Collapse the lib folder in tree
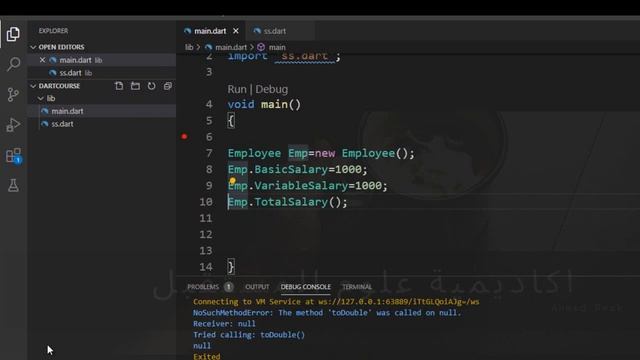The image size is (640, 360). (x=41, y=98)
